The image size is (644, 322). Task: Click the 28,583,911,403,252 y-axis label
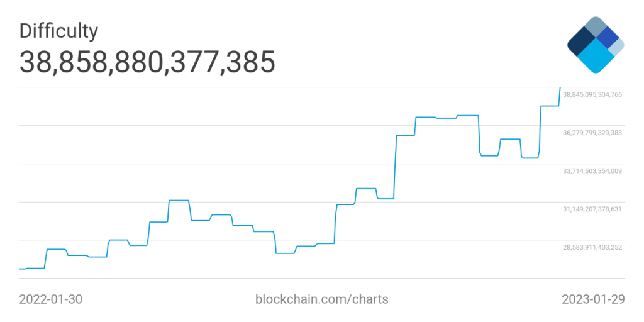pos(592,247)
